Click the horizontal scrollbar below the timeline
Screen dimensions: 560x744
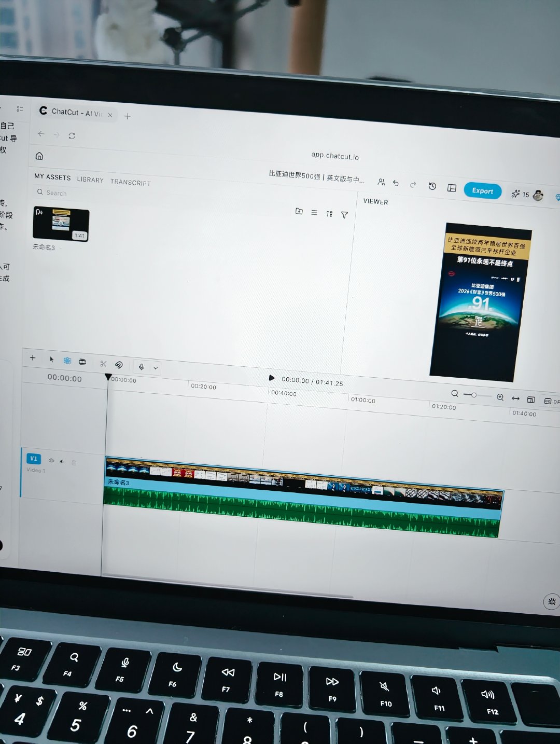tap(228, 586)
